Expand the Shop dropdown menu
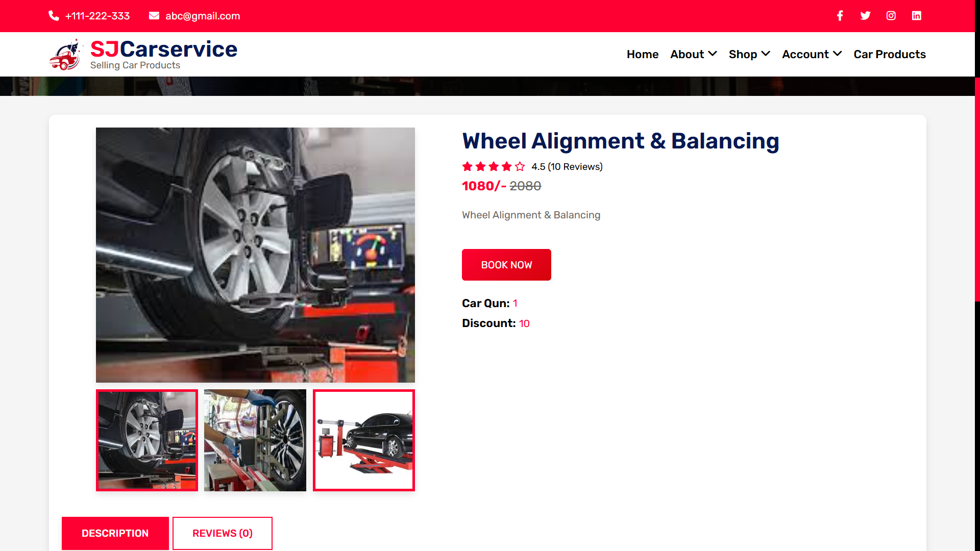This screenshot has width=980, height=551. [749, 54]
